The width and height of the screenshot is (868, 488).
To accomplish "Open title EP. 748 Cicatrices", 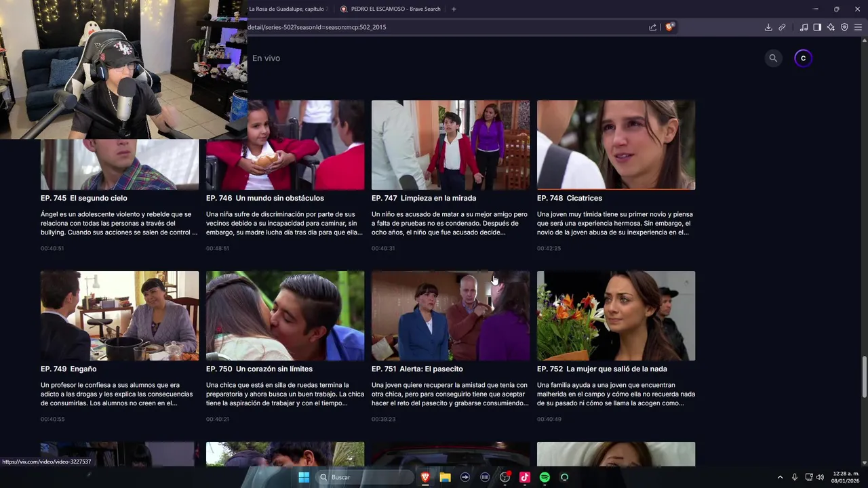I will [x=570, y=198].
